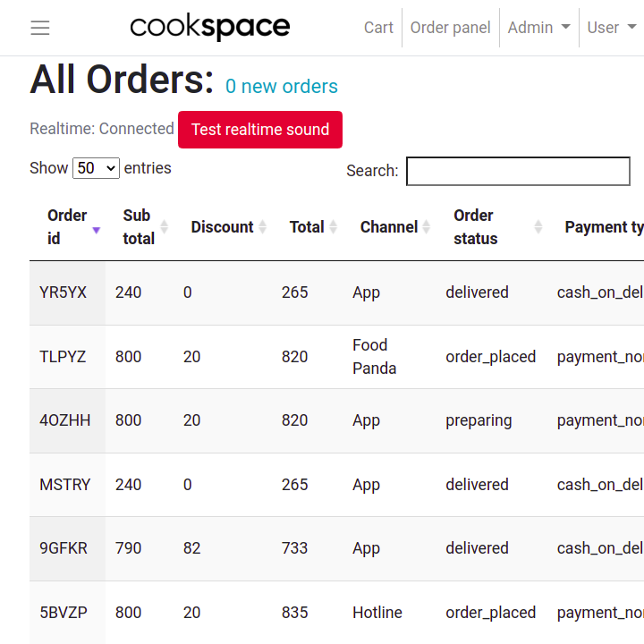Open the Cart page
Image resolution: width=644 pixels, height=644 pixels.
[378, 28]
